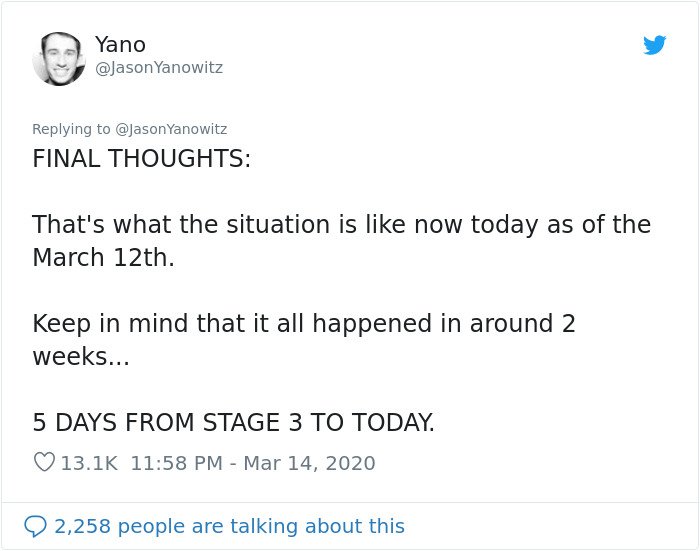Click the "FINAL THOUGHTS:" heading text
700x551 pixels.
[142, 159]
